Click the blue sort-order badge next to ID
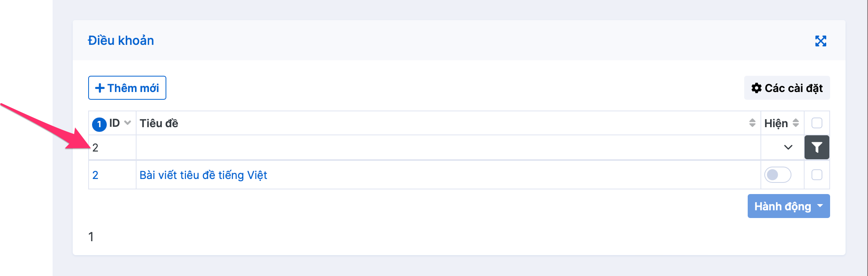868x276 pixels. pos(99,124)
